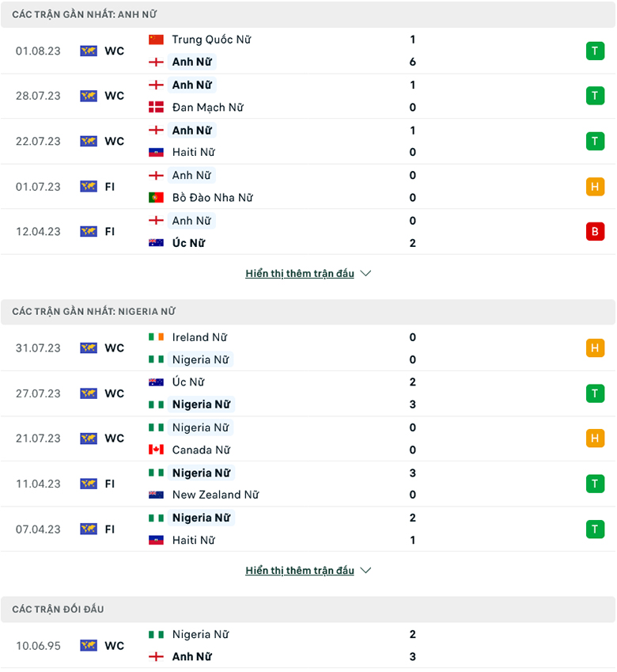617x672 pixels.
Task: Click the orange H badge for 31.07.23 match
Action: (x=595, y=348)
